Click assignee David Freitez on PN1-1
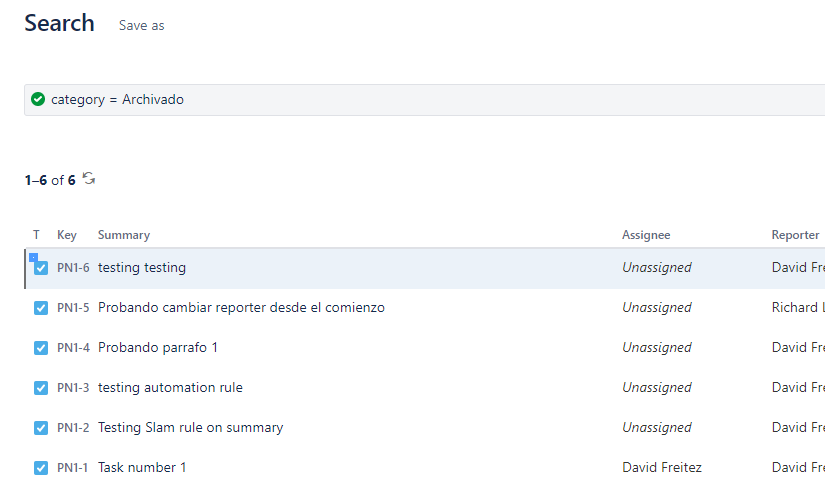Image resolution: width=825 pixels, height=486 pixels. pos(662,468)
